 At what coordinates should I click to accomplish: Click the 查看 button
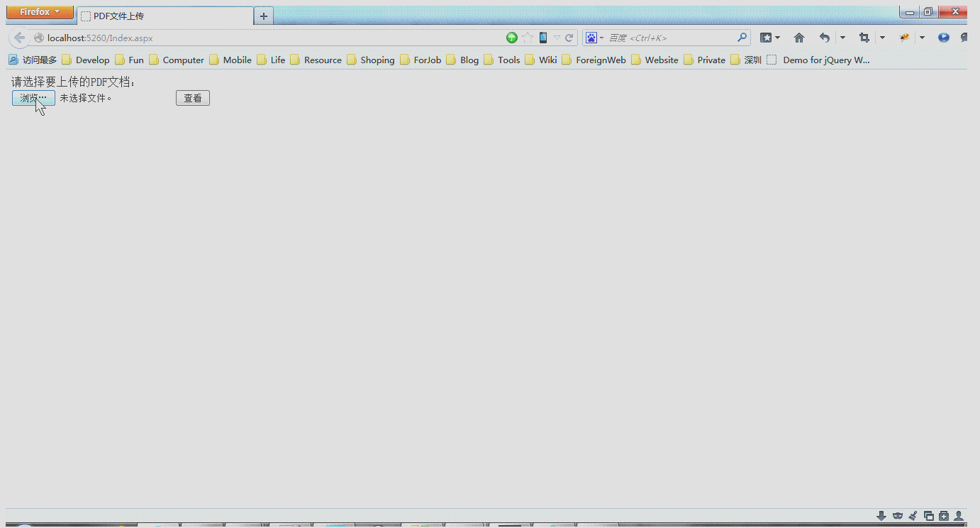[x=193, y=98]
